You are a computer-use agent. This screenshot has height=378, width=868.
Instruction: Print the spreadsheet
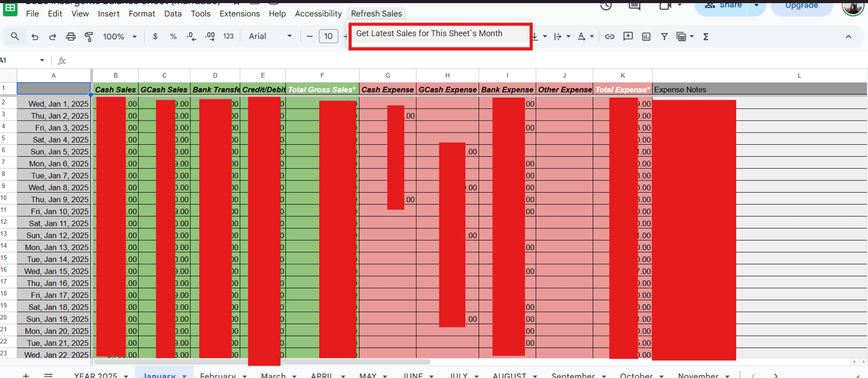pos(71,36)
